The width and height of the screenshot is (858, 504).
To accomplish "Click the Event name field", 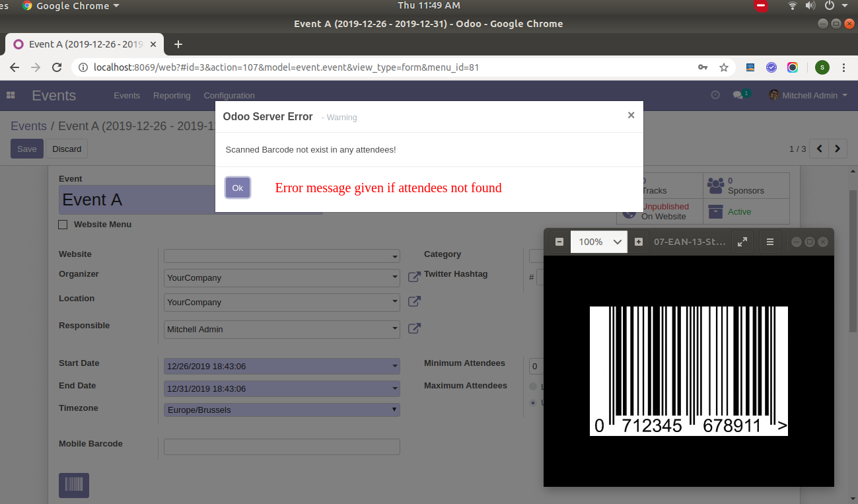I will 190,199.
